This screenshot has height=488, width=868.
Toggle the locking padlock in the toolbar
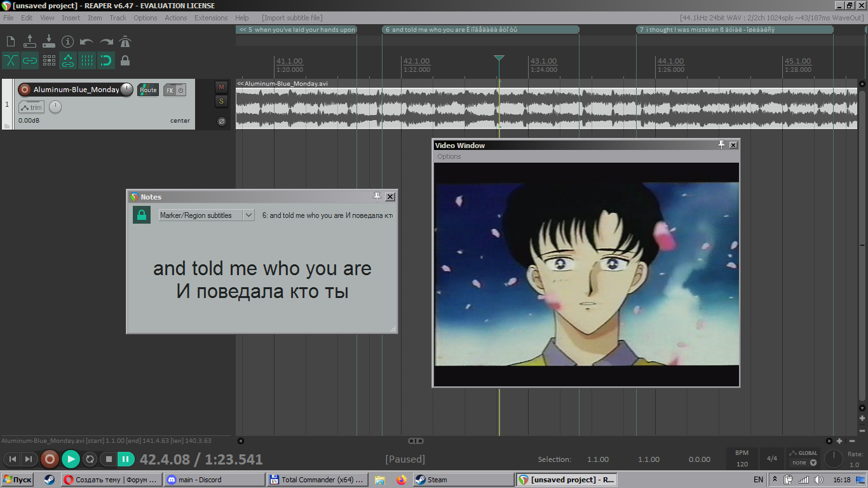(x=125, y=60)
